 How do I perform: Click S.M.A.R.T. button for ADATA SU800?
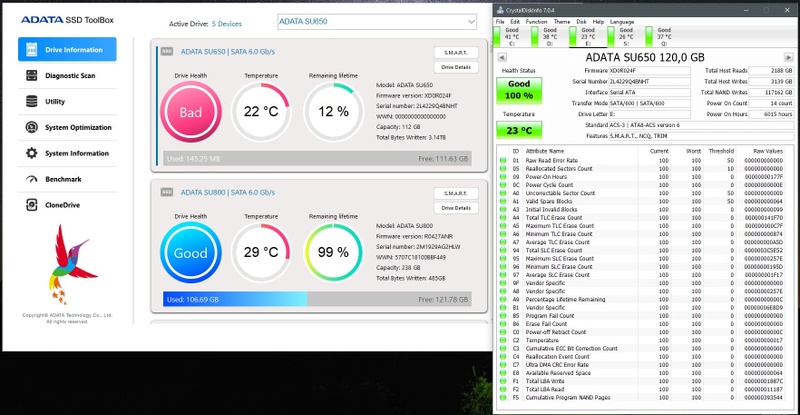point(456,193)
